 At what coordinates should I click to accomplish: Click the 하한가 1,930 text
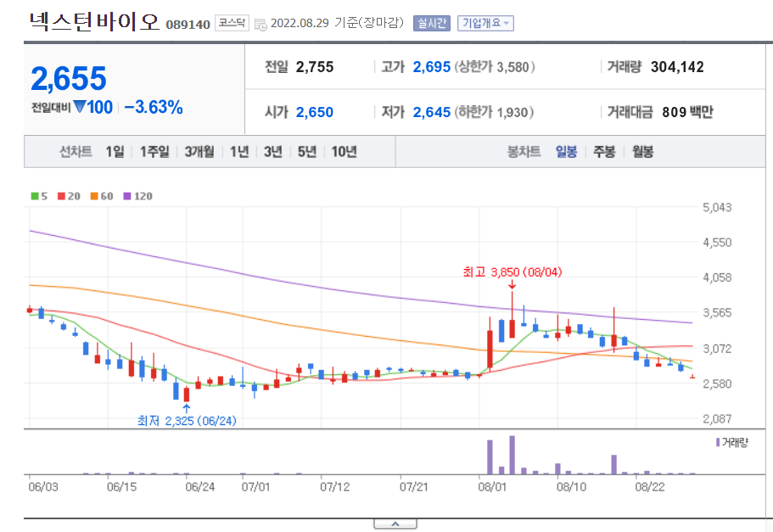[495, 112]
